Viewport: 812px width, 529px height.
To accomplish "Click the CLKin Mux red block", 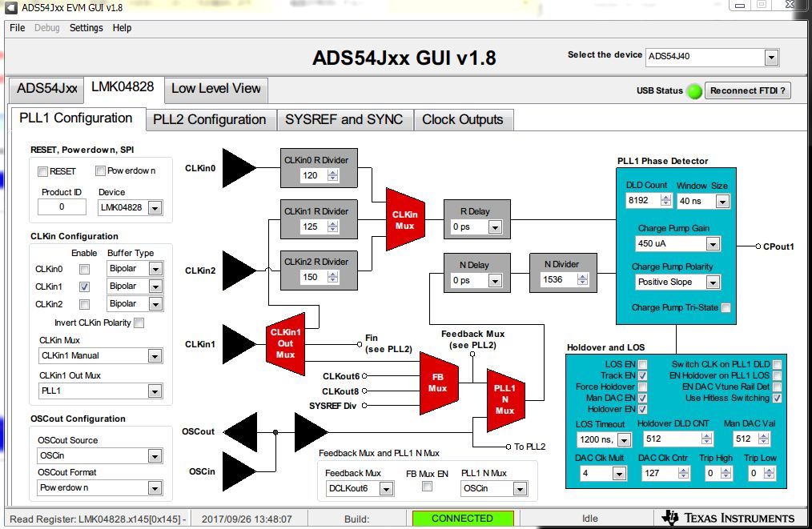I will [x=405, y=220].
